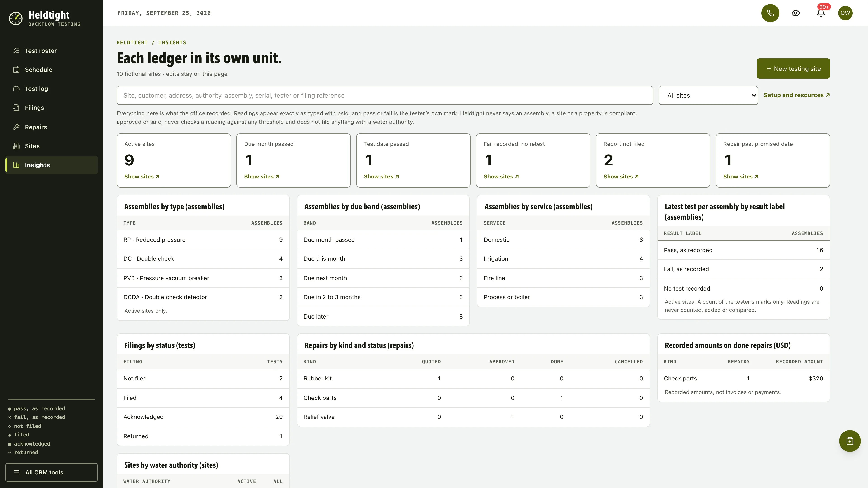This screenshot has height=488, width=868.
Task: Open notifications bell with 99+ badge
Action: click(821, 13)
